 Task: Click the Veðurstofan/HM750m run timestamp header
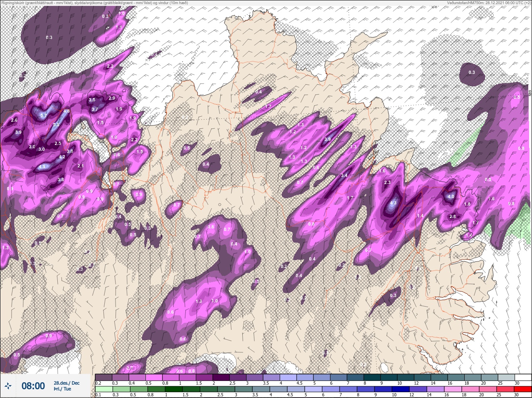(488, 2)
